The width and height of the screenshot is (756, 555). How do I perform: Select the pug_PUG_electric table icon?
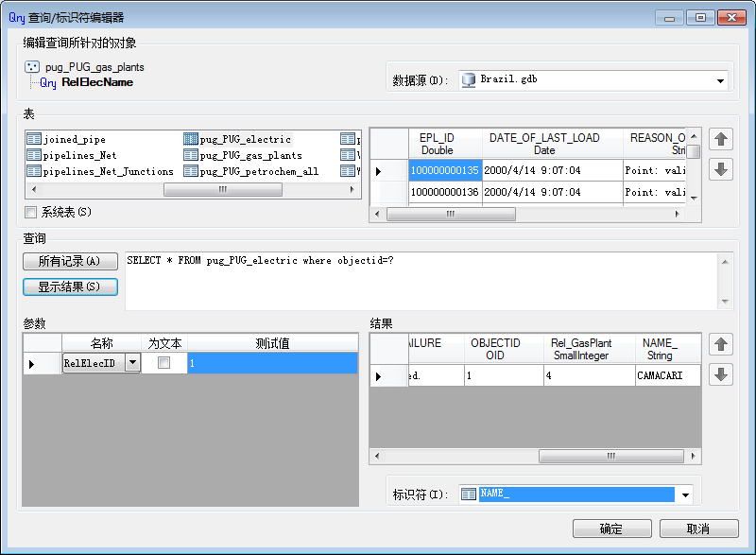[191, 140]
